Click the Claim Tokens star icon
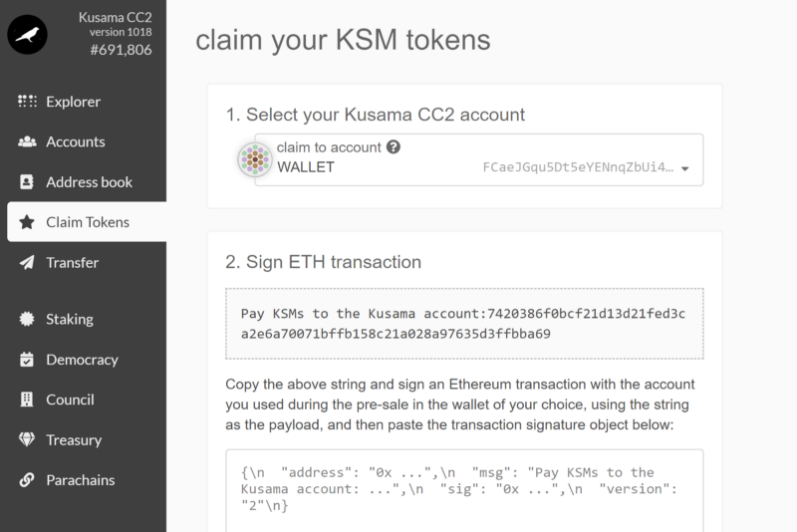 tap(27, 222)
